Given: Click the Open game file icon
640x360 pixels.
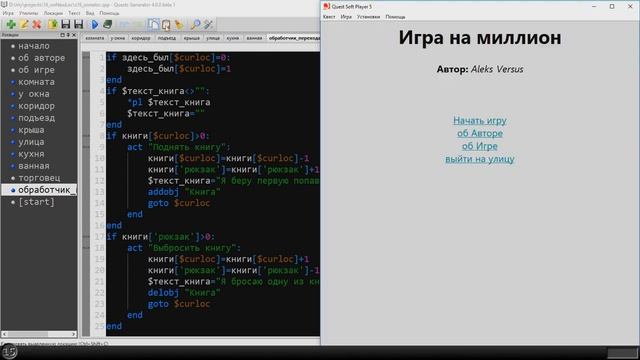Looking at the screenshot, I should (x=52, y=24).
